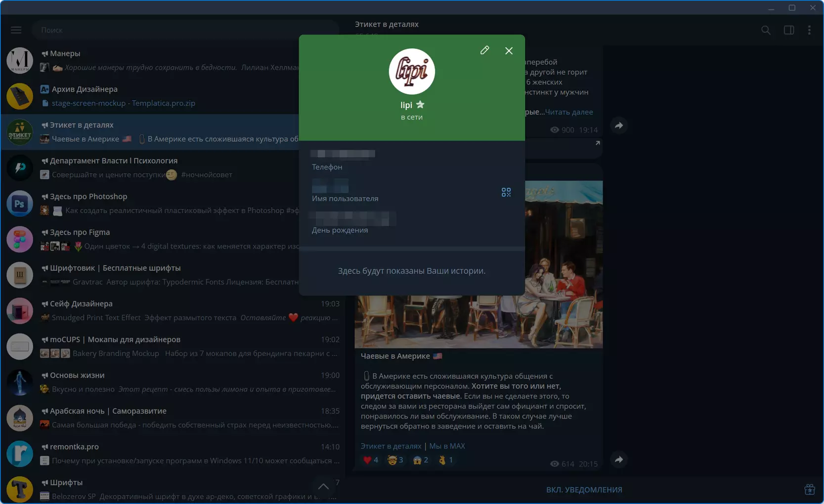Open the username QR code icon

pos(506,192)
